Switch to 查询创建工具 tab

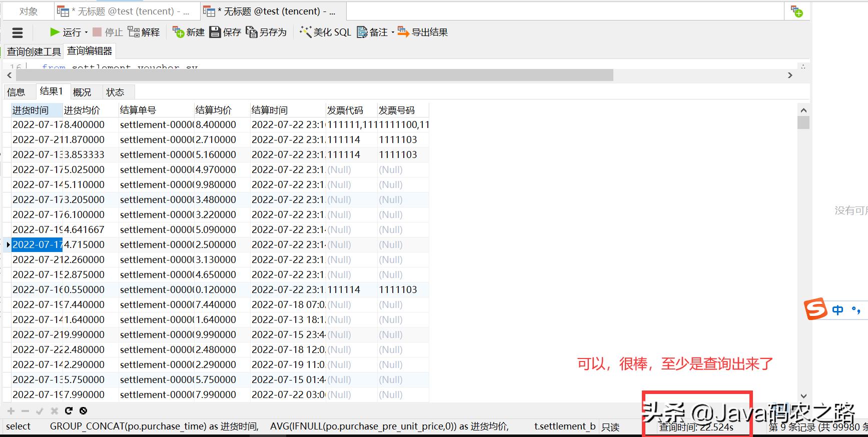[34, 51]
